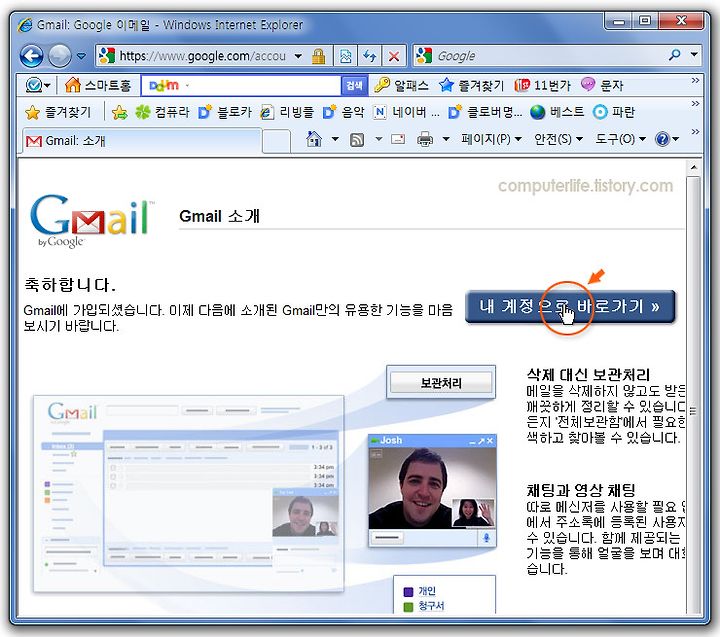Click scrollbar up arrow
The width and height of the screenshot is (720, 637).
pyautogui.click(x=693, y=168)
